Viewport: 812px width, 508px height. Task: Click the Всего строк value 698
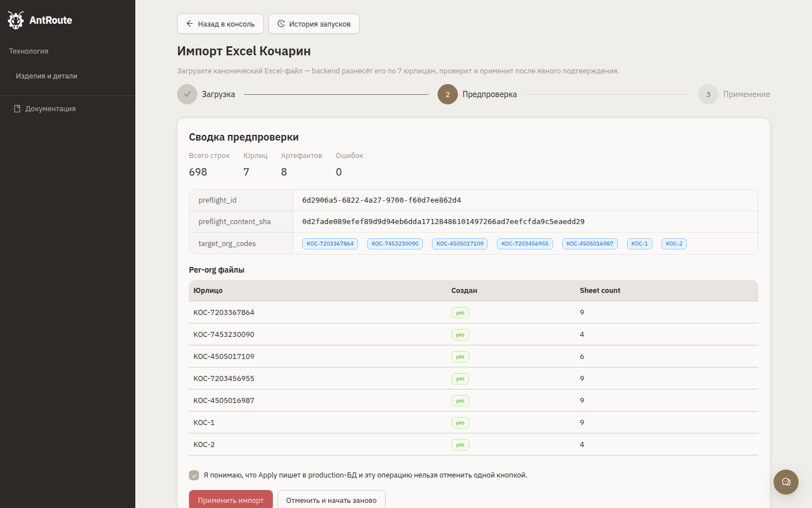pyautogui.click(x=198, y=172)
